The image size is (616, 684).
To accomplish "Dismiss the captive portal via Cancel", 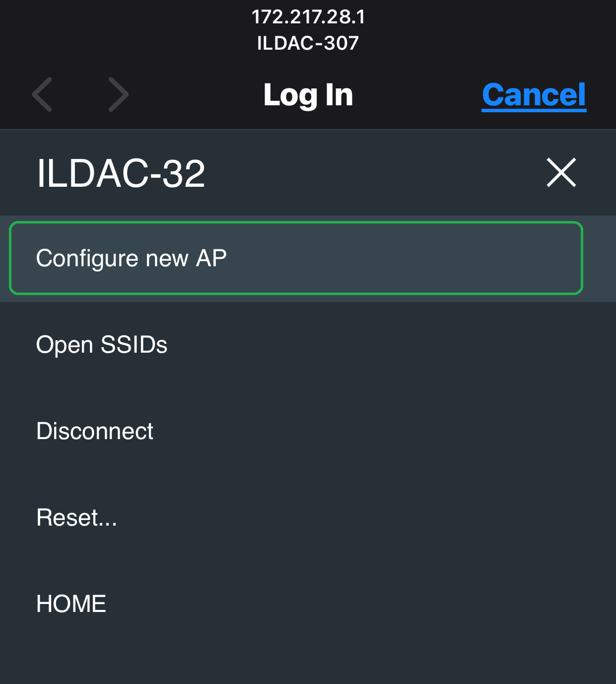I will pyautogui.click(x=534, y=95).
